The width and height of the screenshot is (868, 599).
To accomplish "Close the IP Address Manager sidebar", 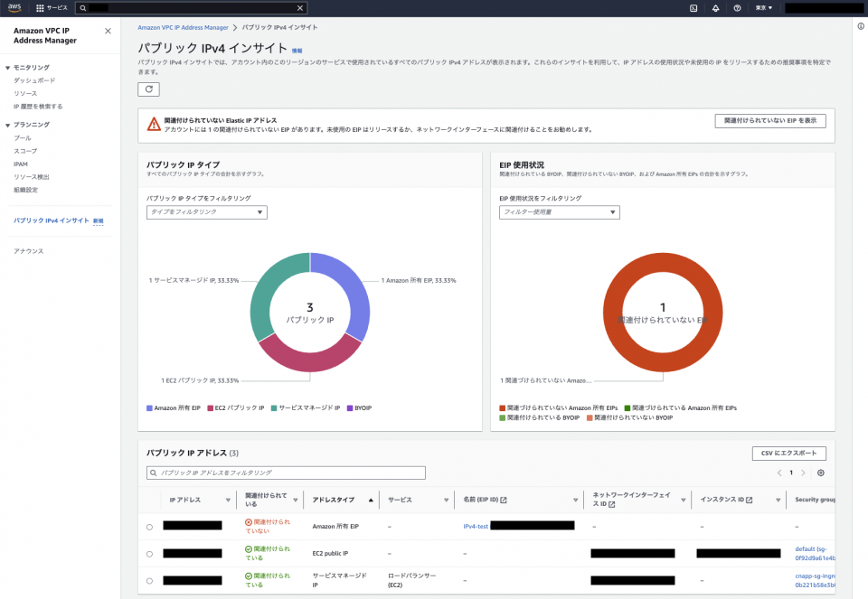I will pos(108,31).
